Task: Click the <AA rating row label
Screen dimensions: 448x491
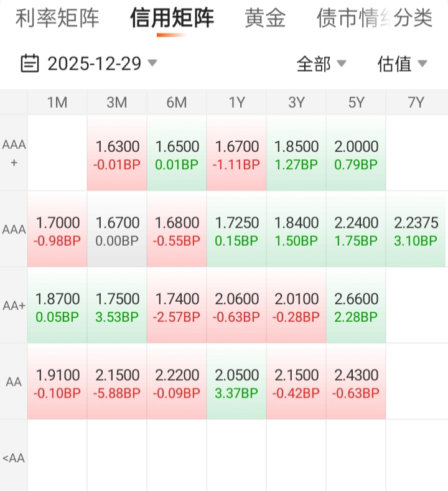Action: coord(14,459)
